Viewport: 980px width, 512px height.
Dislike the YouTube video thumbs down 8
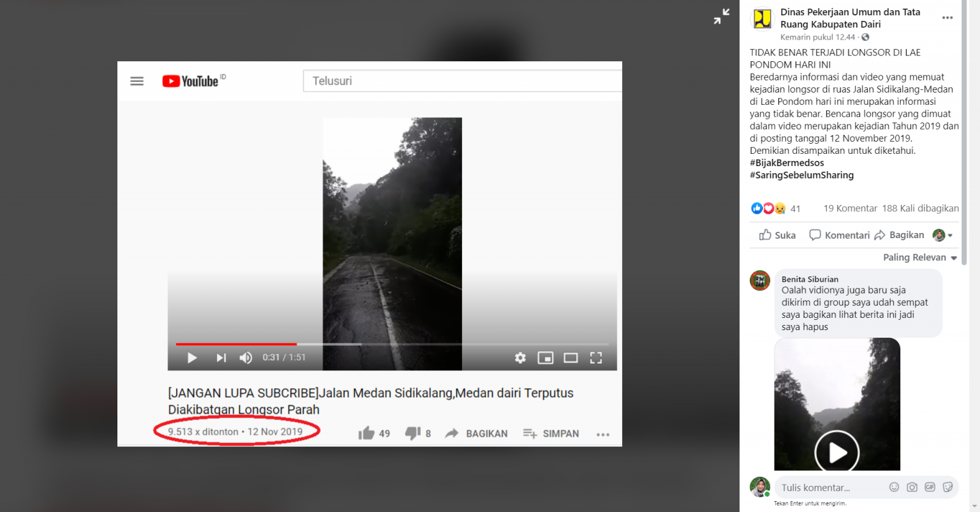[418, 433]
